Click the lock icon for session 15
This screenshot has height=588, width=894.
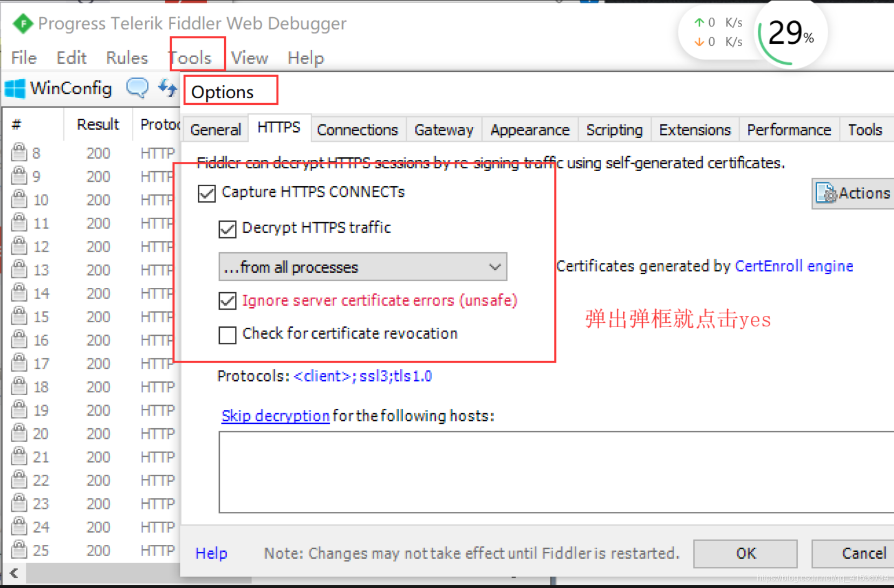[x=19, y=316]
